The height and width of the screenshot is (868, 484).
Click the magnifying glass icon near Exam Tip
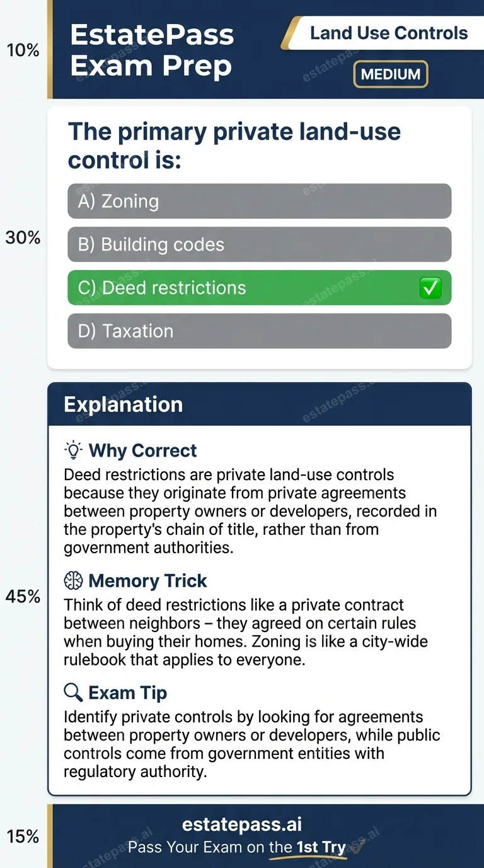coord(72,692)
